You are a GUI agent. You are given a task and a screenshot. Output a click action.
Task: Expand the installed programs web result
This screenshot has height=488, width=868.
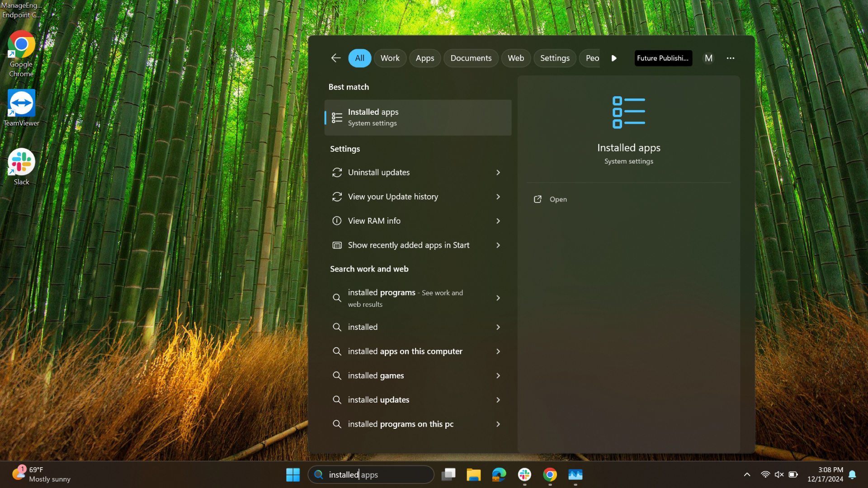click(x=498, y=298)
